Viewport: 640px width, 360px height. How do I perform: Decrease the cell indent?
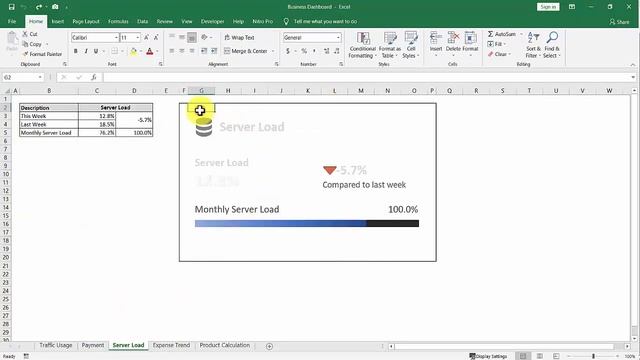pos(204,51)
